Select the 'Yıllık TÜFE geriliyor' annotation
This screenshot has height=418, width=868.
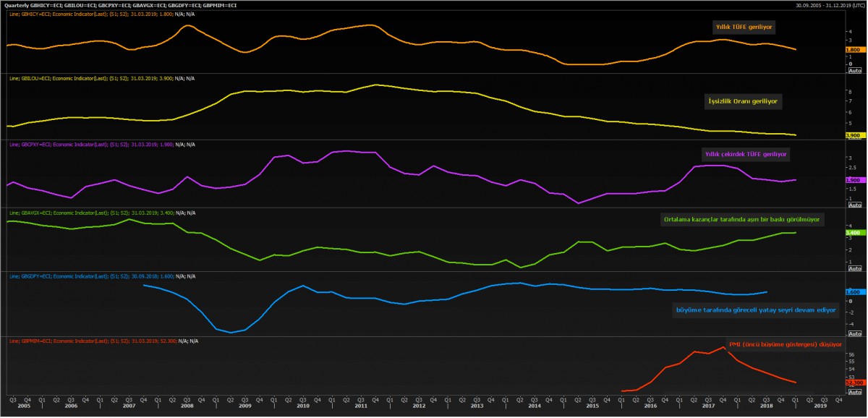click(745, 25)
